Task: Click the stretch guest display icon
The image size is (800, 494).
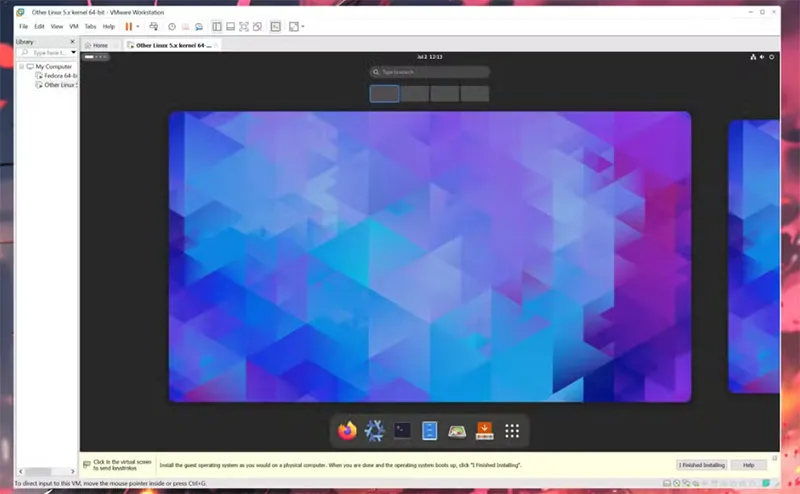Action: (294, 27)
